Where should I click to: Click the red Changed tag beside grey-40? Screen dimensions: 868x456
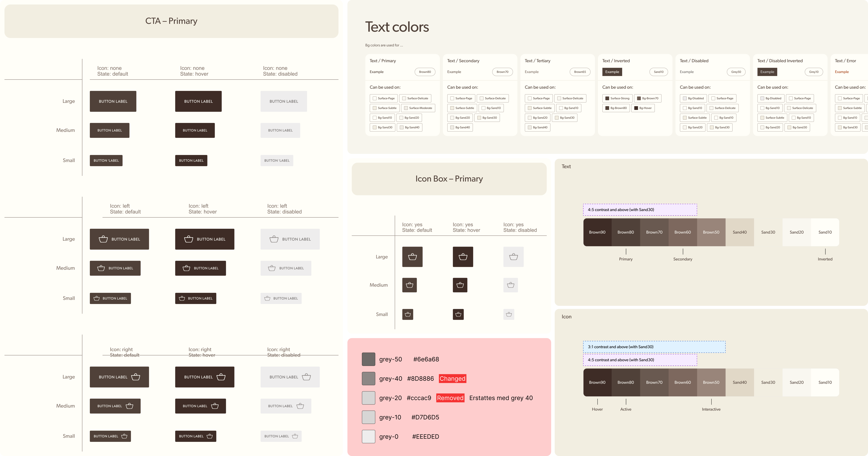click(452, 379)
